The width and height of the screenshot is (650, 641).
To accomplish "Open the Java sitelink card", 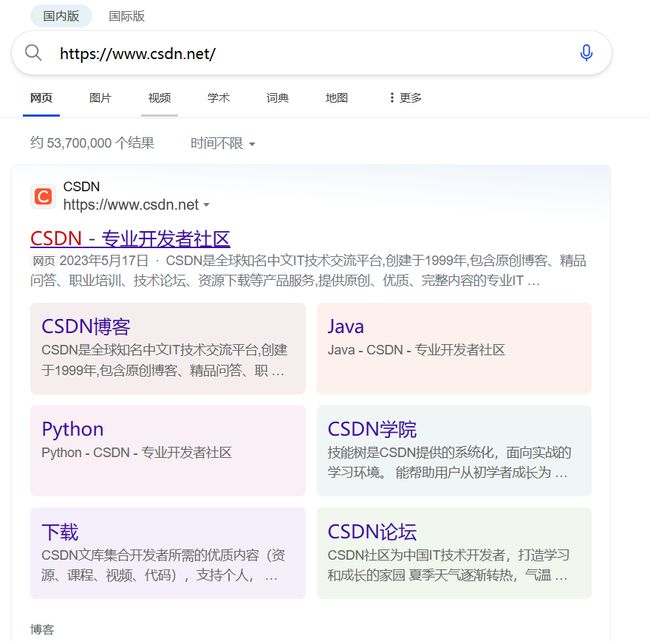I will coord(454,348).
